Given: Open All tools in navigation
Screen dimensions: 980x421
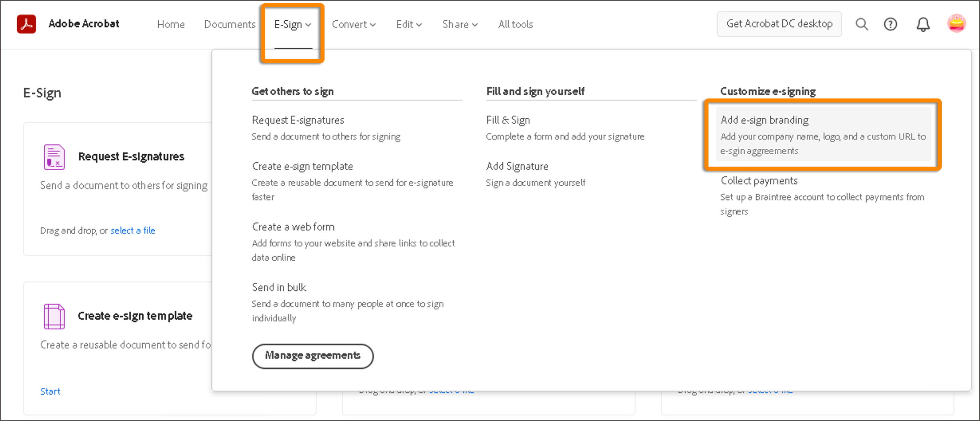Looking at the screenshot, I should coord(515,25).
